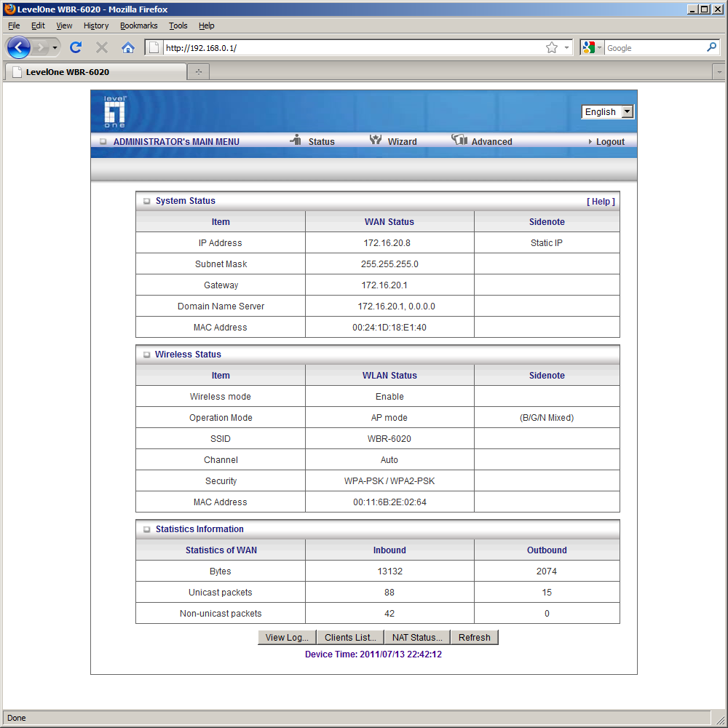
Task: Click ADMINISTRATOR's MAIN MENU link
Action: point(176,142)
